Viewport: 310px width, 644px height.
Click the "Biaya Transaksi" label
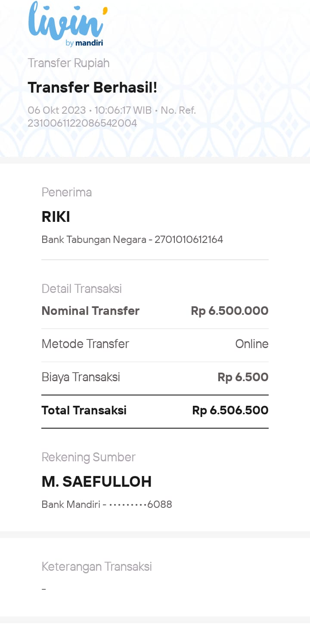tap(81, 377)
